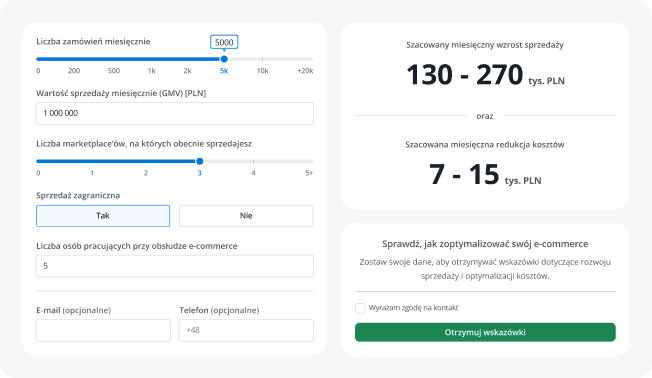Click the E-mail optional input field
This screenshot has width=652, height=378.
[x=103, y=331]
